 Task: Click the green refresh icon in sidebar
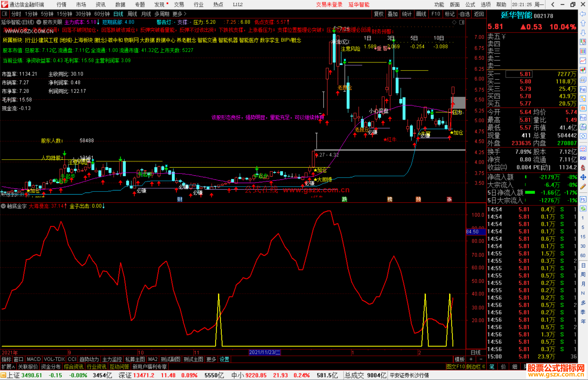(x=583, y=209)
